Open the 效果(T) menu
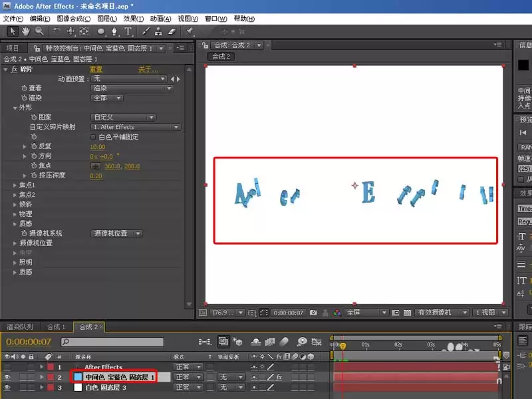The height and width of the screenshot is (399, 532). click(x=134, y=19)
